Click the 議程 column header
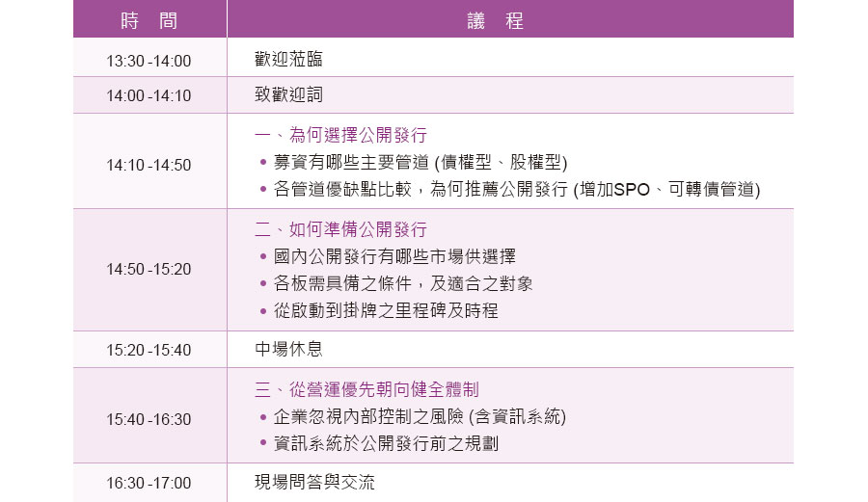This screenshot has height=502, width=868. tap(508, 20)
